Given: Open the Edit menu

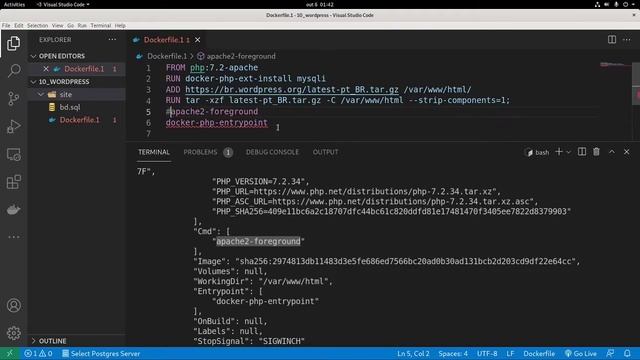Looking at the screenshot, I should pyautogui.click(x=19, y=25).
